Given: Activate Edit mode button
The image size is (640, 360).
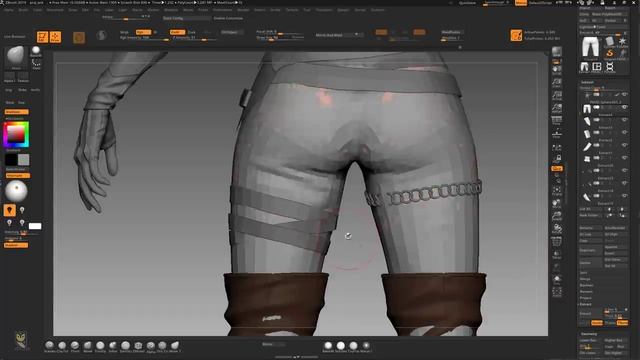Looking at the screenshot, I should (x=42, y=37).
